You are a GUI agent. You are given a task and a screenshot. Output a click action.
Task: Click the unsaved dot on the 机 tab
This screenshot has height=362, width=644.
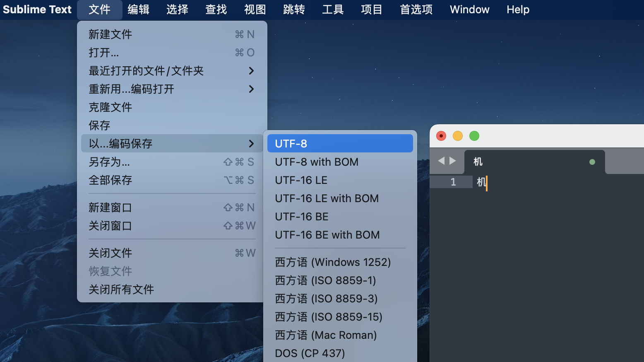pos(592,162)
